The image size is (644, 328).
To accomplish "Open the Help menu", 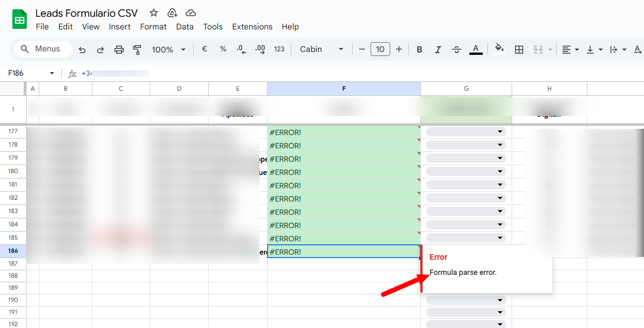I will (290, 27).
